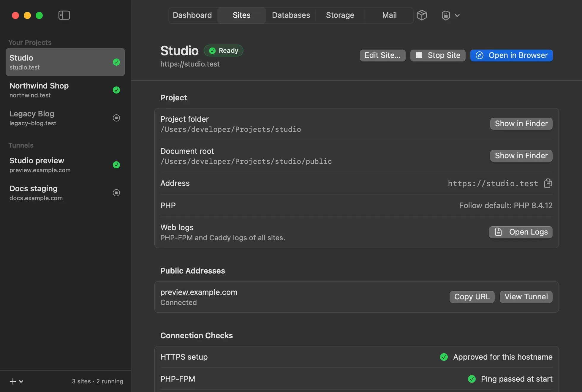Select Legacy Blog project

click(x=65, y=118)
